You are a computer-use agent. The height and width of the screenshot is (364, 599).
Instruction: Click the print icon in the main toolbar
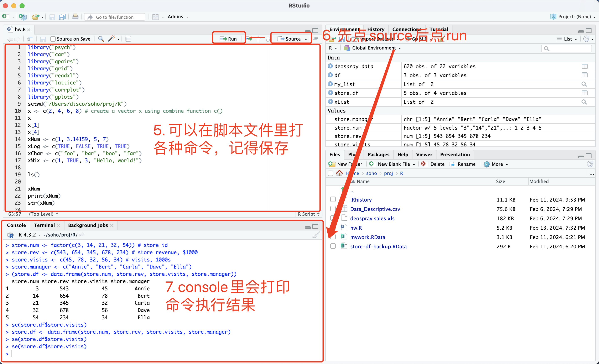coord(75,17)
